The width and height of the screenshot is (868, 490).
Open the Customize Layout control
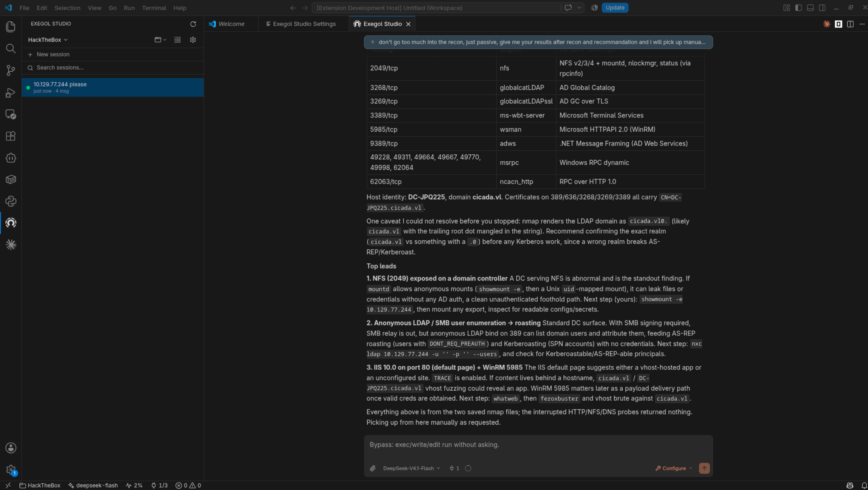[x=787, y=8]
